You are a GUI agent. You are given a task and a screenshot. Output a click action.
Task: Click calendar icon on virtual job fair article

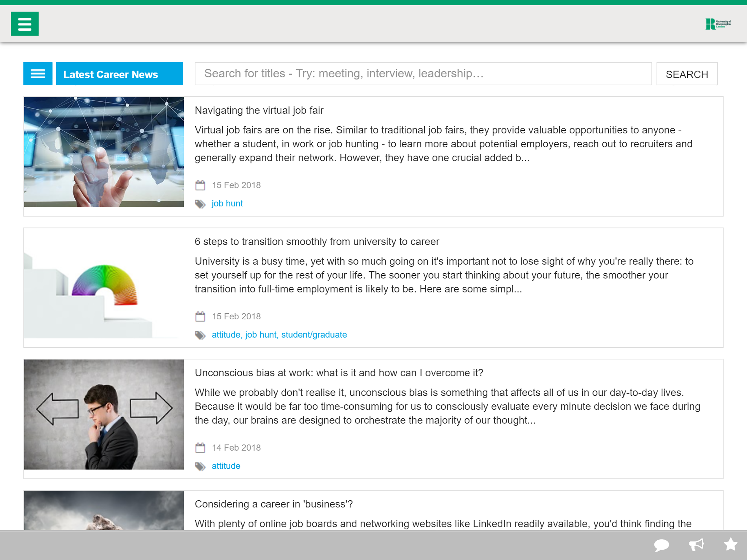[200, 185]
